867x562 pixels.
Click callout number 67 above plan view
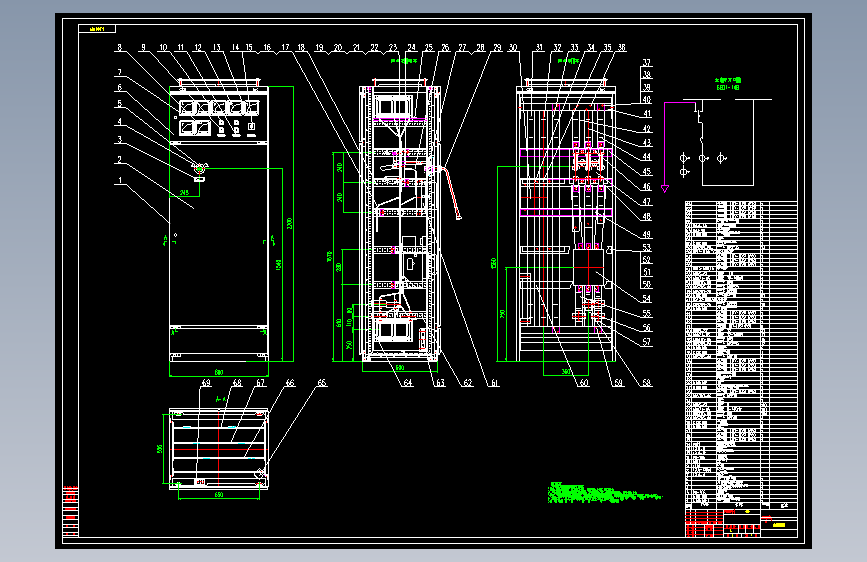pos(260,383)
